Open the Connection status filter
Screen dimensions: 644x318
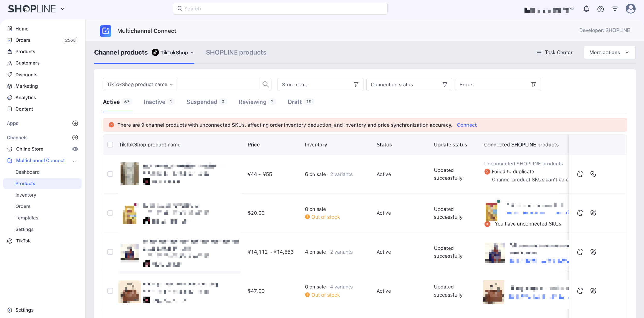click(x=409, y=84)
